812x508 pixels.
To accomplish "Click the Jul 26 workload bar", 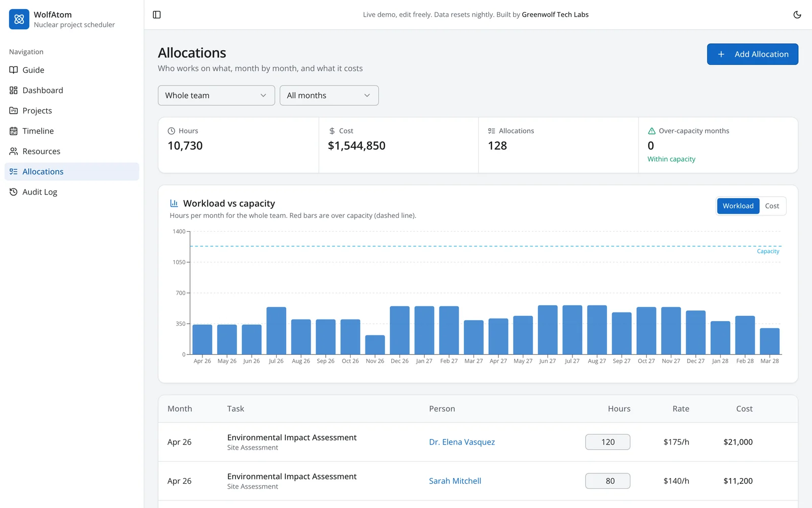I will [x=276, y=331].
